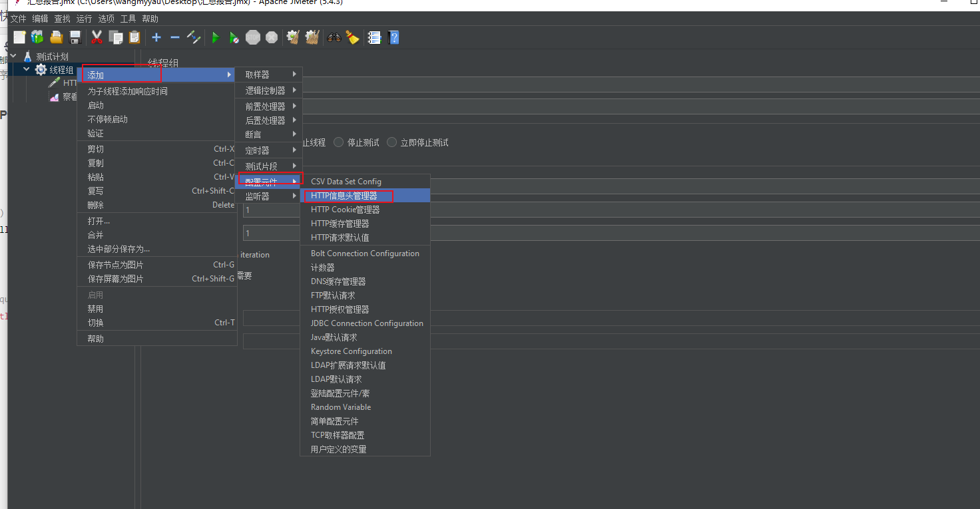980x509 pixels.
Task: Click the Clear All double-broom icon
Action: point(312,38)
